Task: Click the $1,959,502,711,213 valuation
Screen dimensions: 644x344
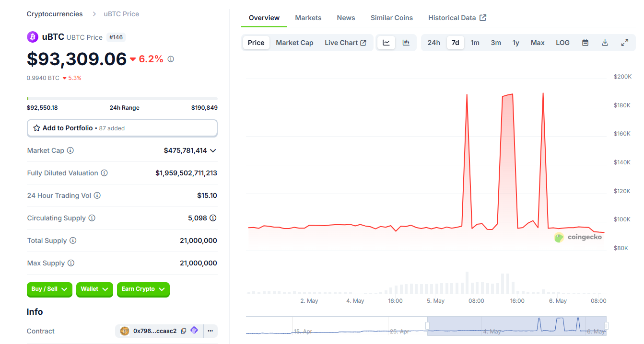Action: coord(186,173)
